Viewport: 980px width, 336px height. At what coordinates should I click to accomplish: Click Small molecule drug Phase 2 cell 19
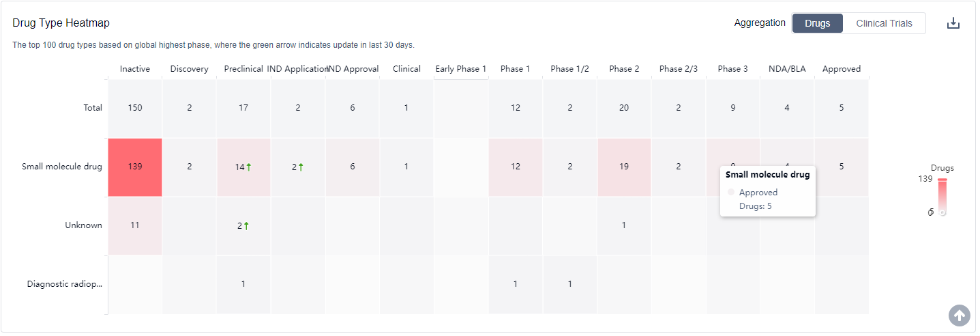point(624,167)
